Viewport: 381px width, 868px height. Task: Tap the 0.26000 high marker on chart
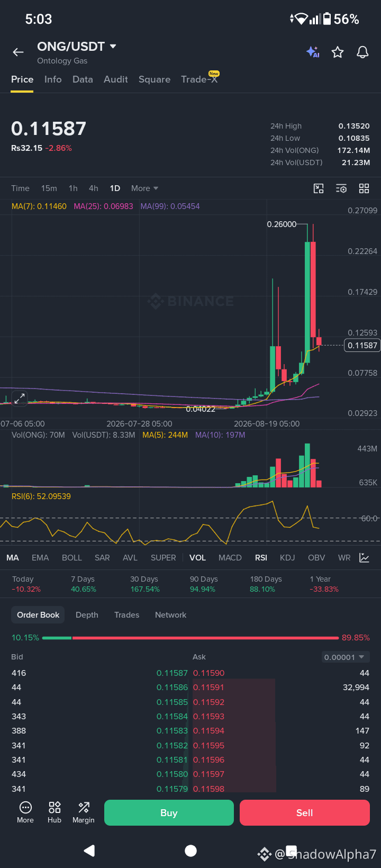[282, 224]
